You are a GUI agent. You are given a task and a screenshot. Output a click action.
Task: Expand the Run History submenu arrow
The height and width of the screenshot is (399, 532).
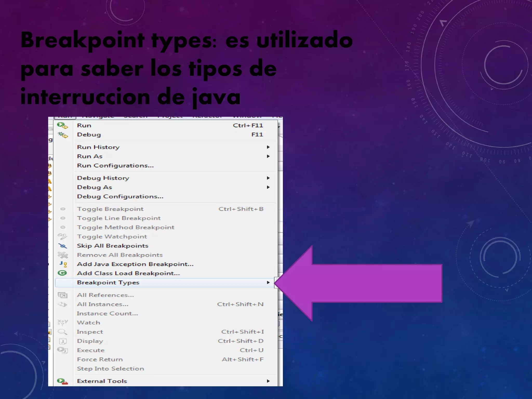pos(268,147)
